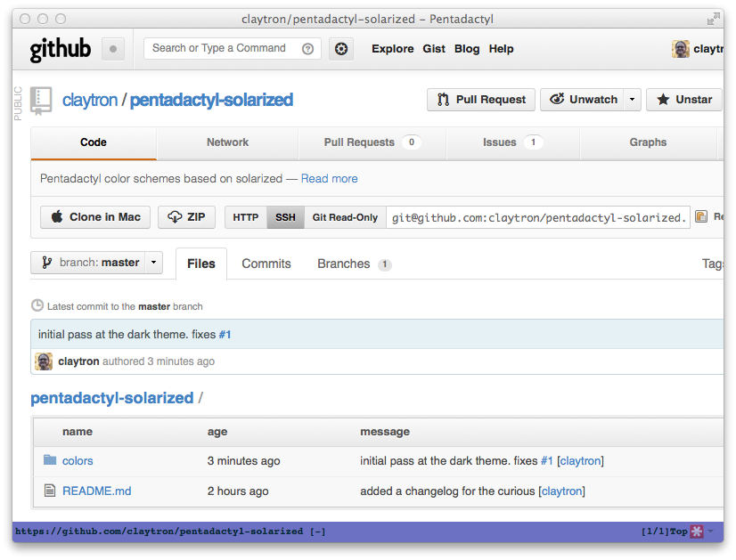
Task: Open Gist in the header
Action: point(434,49)
